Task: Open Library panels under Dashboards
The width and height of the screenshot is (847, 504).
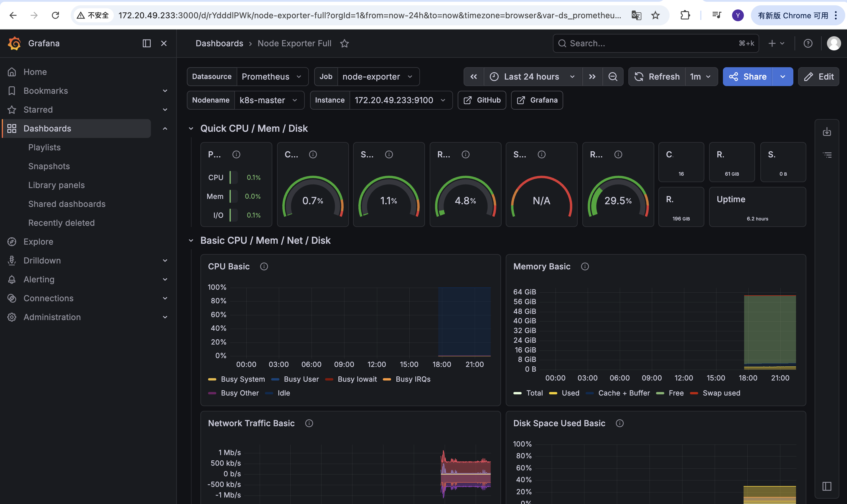Action: (x=56, y=185)
